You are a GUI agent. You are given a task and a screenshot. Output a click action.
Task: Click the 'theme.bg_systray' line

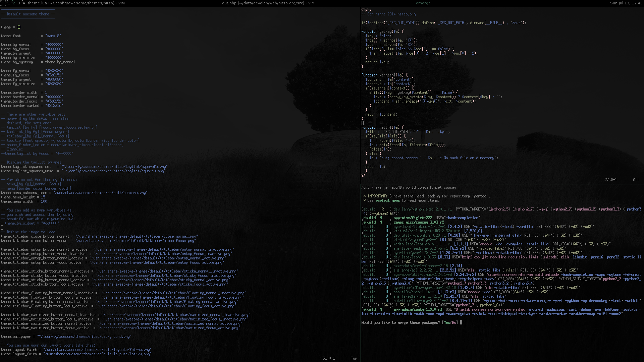[x=38, y=62]
